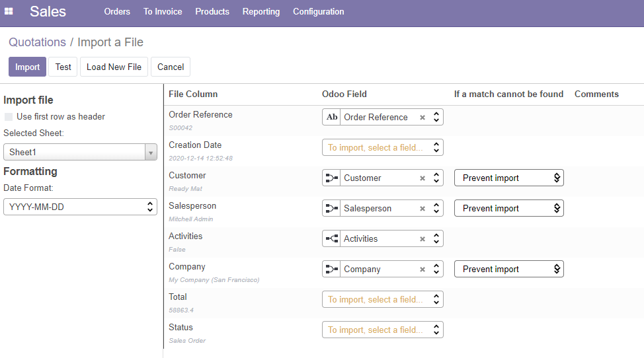Click the Activities one2many type icon
Viewport: 644px width, 358px height.
tap(331, 239)
